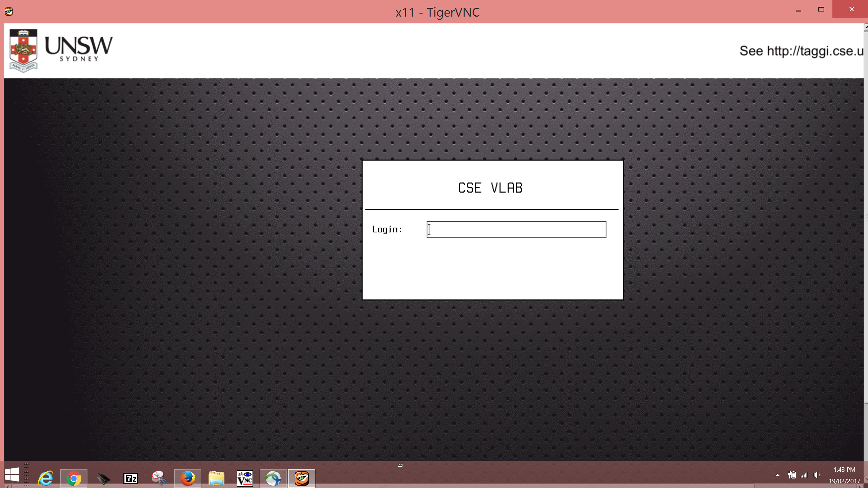
Task: Open the Windows Start button
Action: coord(12,475)
